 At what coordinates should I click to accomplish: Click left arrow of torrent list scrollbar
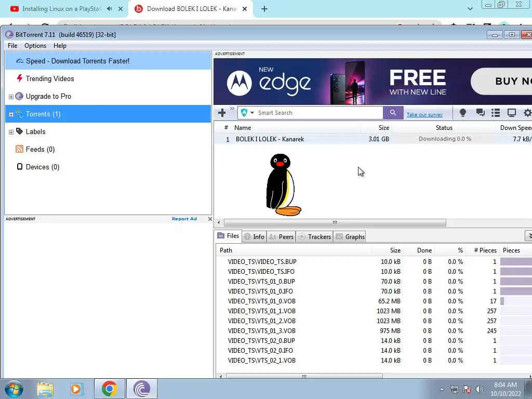219,222
